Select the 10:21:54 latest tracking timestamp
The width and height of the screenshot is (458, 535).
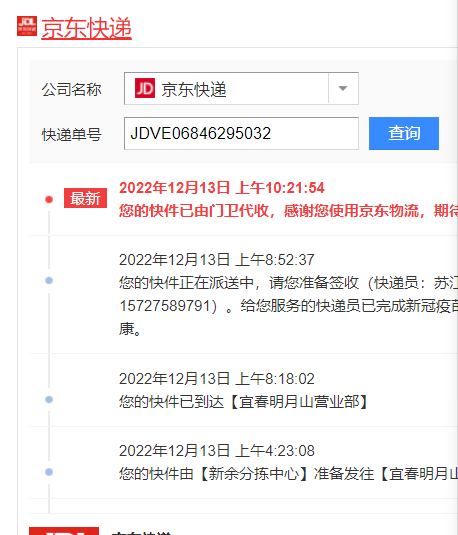click(222, 188)
